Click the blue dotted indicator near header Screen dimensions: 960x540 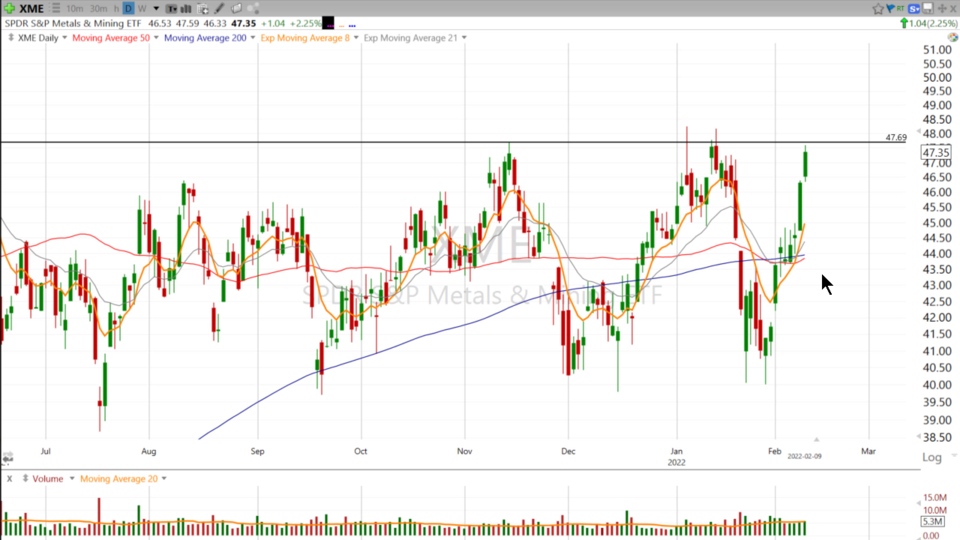coord(352,26)
